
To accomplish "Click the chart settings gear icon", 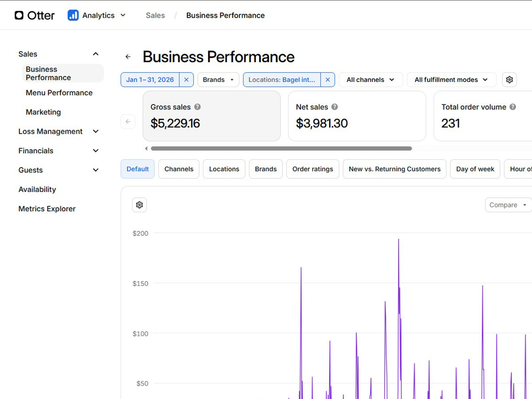I will [139, 205].
